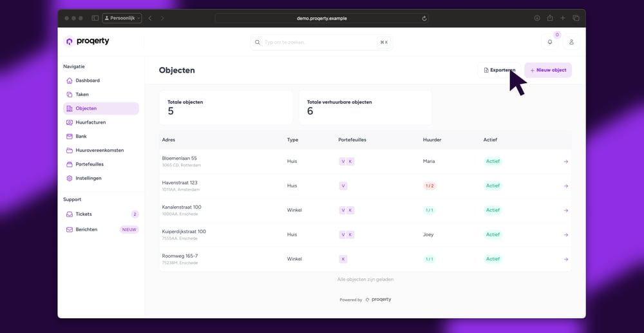Click the Huurfacturen invoice icon
This screenshot has height=333, width=644.
pos(70,122)
